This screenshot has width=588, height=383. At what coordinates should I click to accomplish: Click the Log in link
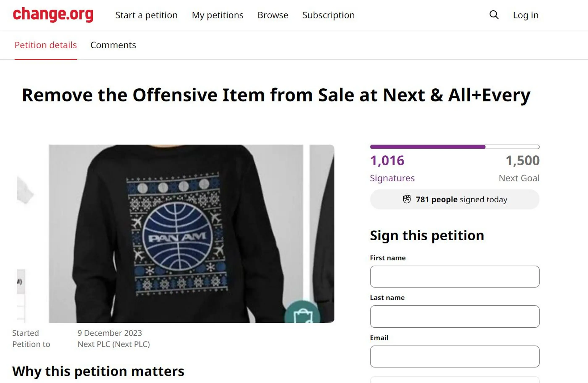tap(526, 15)
